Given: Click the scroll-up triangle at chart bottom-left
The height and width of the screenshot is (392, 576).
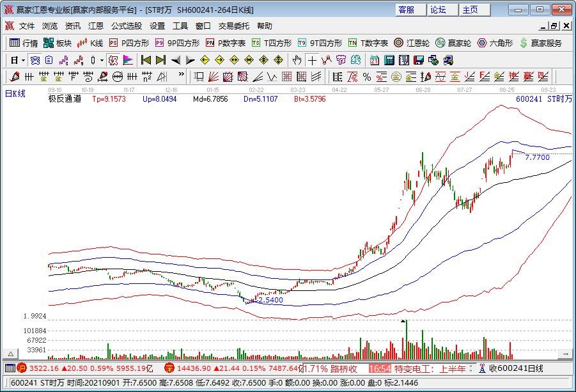Looking at the screenshot, I should coord(11,354).
